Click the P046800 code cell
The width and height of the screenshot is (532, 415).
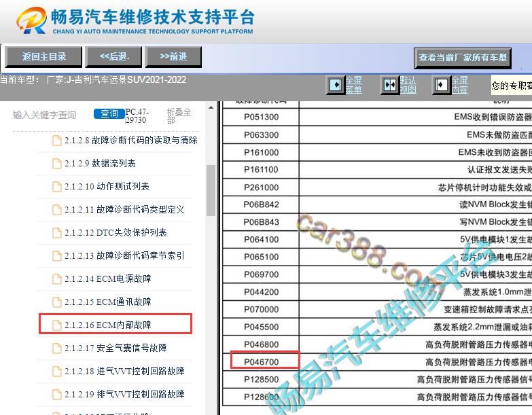coord(261,344)
